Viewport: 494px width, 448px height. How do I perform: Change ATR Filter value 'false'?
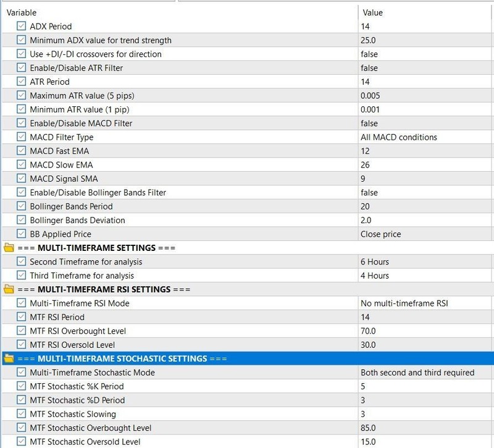click(425, 68)
